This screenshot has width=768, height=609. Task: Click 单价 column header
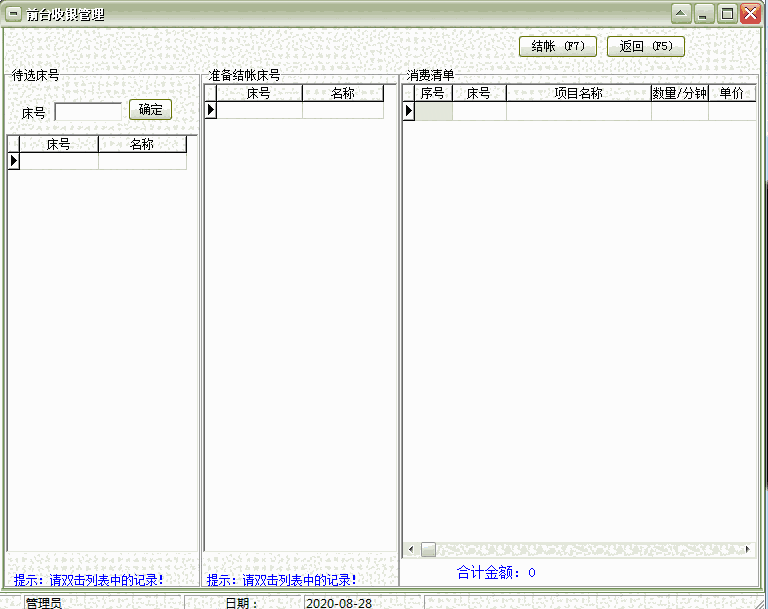pos(732,93)
